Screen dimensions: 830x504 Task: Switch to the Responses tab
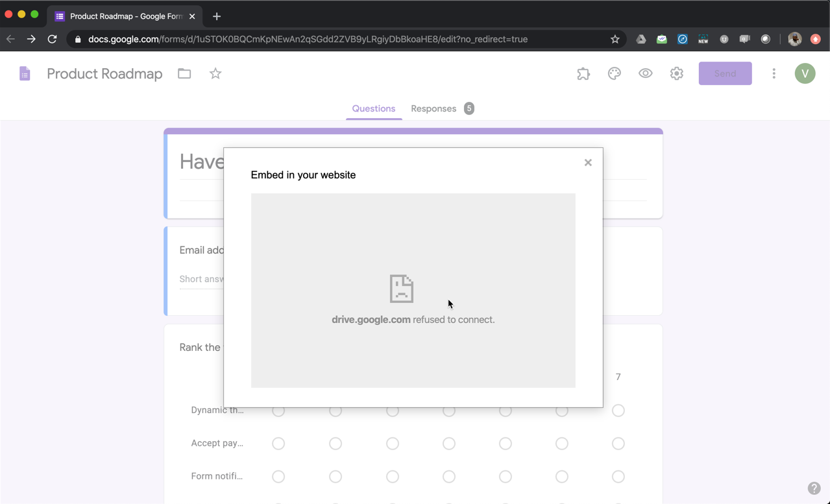[x=433, y=108]
